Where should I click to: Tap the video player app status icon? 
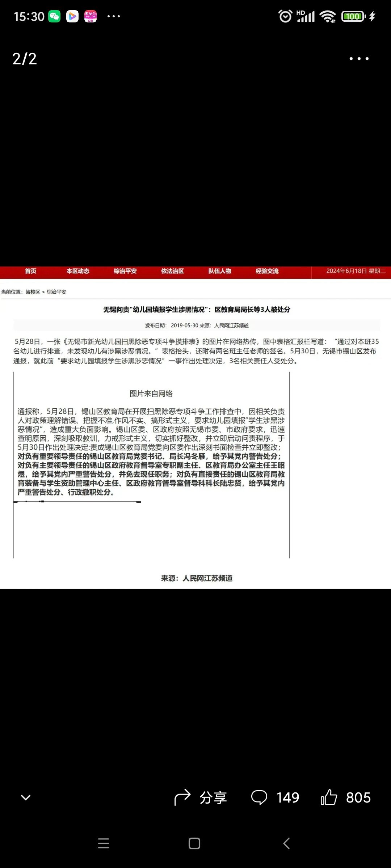pos(72,16)
